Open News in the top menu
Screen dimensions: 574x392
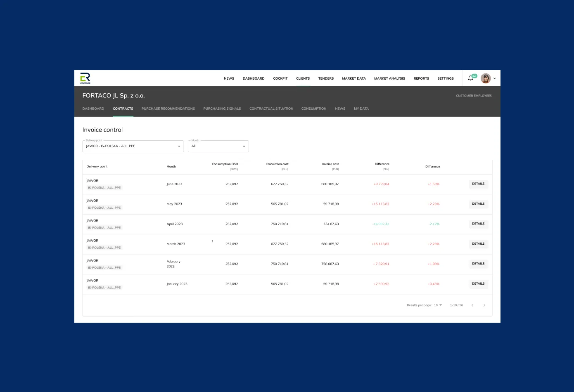point(229,78)
